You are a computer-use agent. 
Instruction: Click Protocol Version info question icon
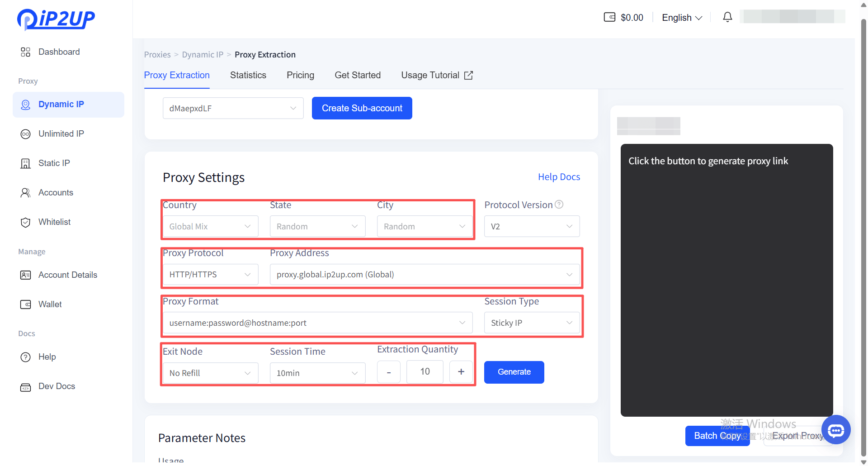559,204
